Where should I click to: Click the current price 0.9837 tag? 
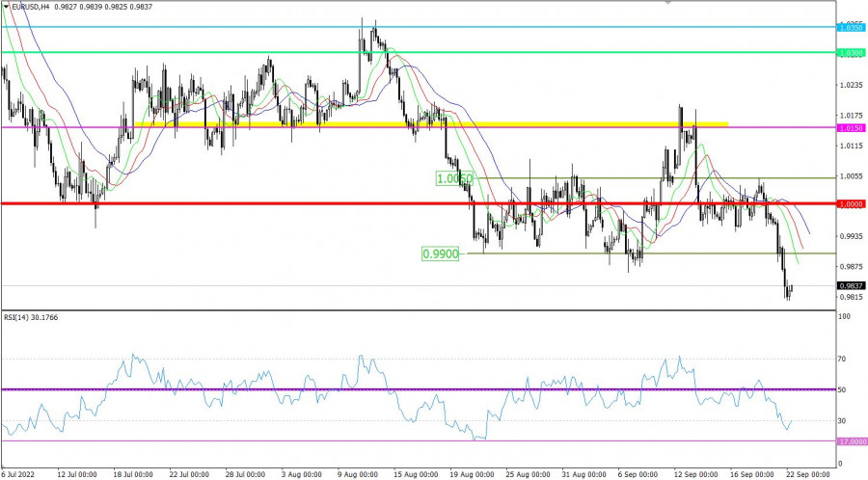pos(851,285)
